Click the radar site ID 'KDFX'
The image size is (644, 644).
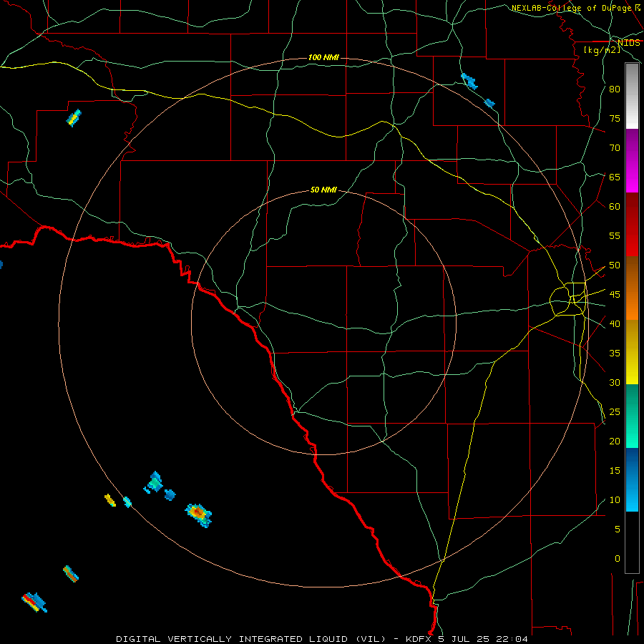[420, 639]
